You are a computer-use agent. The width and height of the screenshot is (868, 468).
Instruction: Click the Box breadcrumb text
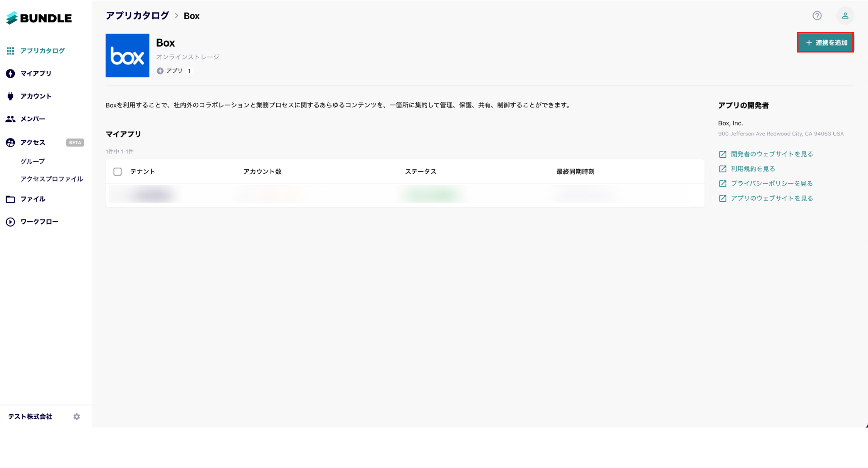click(192, 16)
